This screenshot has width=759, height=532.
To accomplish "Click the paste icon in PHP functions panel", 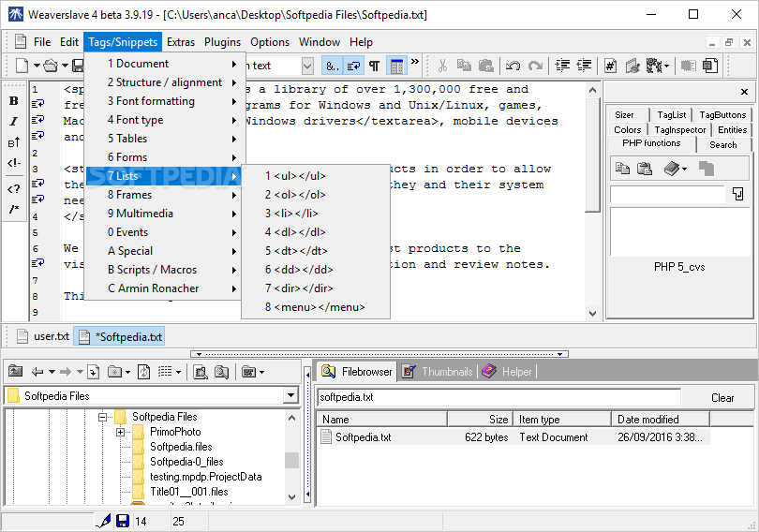I will 645,169.
